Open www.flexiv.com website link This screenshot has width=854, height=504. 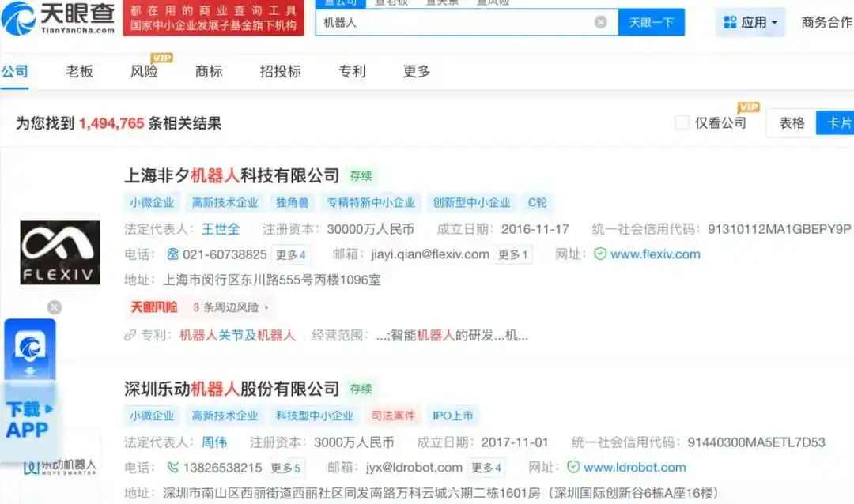[x=656, y=254]
